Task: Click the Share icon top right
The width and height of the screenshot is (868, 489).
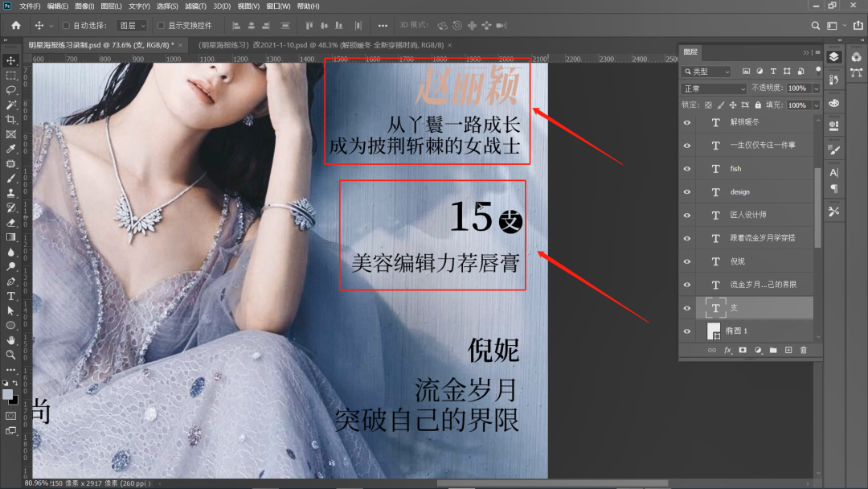Action: [858, 26]
